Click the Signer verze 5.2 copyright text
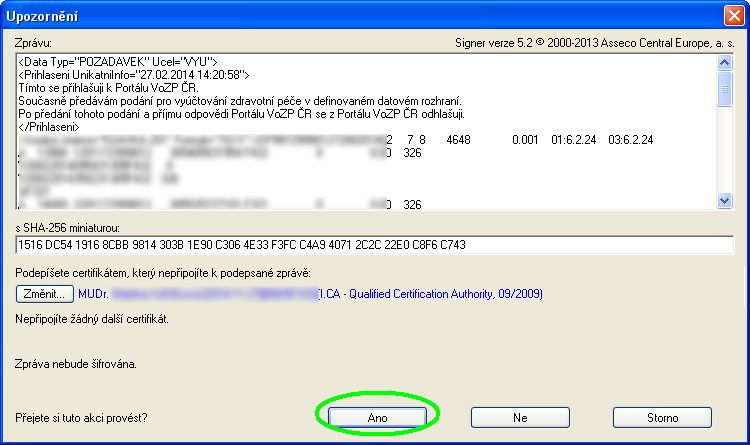The width and height of the screenshot is (750, 445). click(590, 43)
